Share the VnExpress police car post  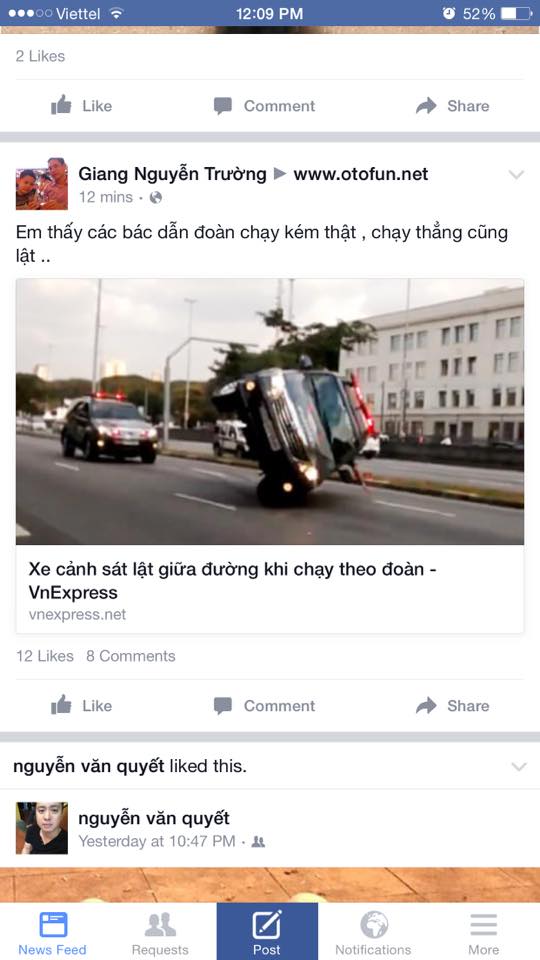[452, 705]
